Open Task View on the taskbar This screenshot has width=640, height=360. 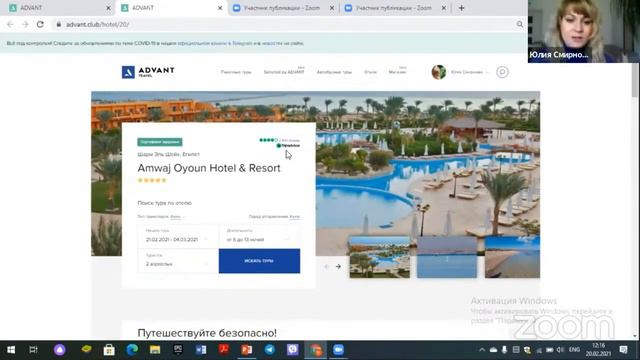(x=33, y=350)
